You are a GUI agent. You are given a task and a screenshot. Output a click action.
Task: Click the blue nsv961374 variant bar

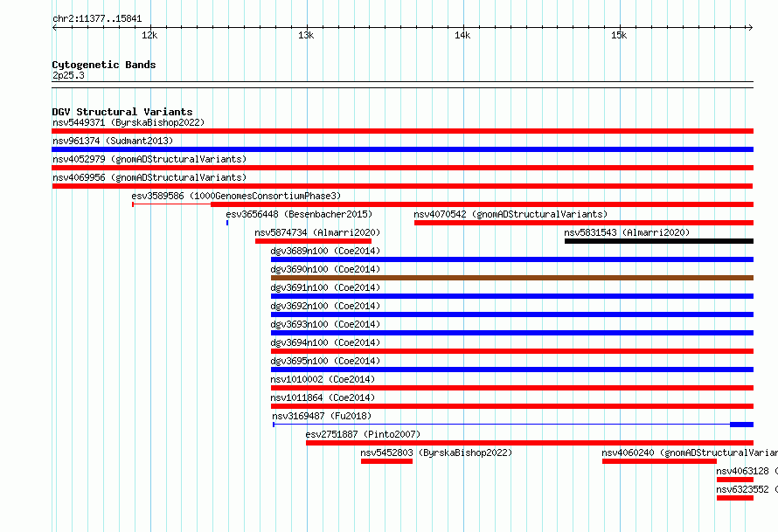tap(402, 149)
